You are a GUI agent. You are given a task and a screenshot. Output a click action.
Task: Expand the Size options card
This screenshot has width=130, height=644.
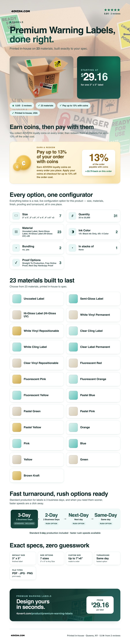pyautogui.click(x=37, y=215)
